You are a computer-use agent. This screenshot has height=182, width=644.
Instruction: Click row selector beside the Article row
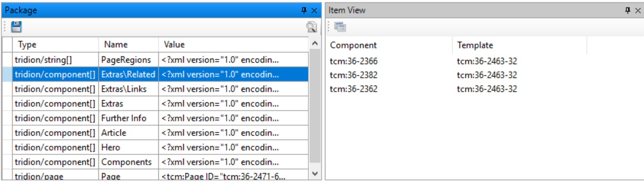(7, 133)
